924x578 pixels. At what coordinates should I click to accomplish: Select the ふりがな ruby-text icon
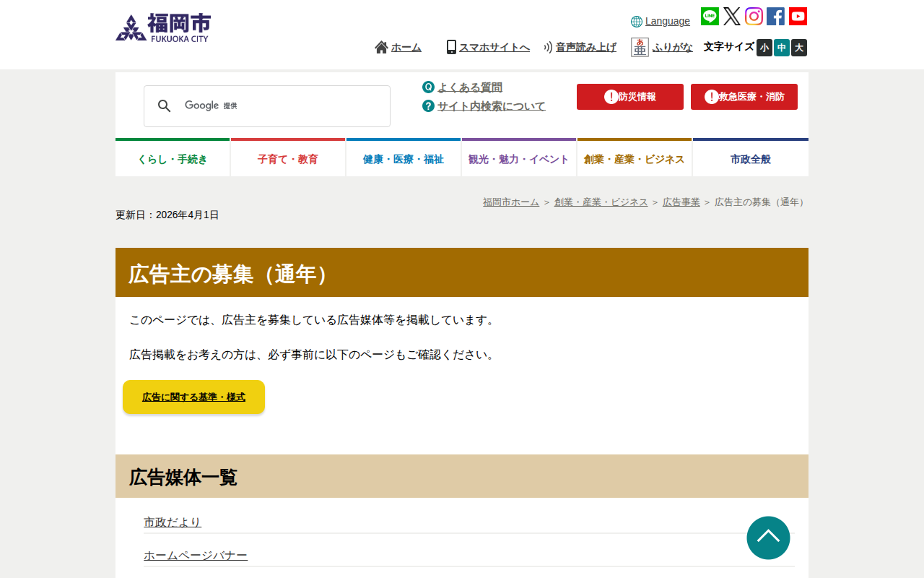[x=641, y=46]
